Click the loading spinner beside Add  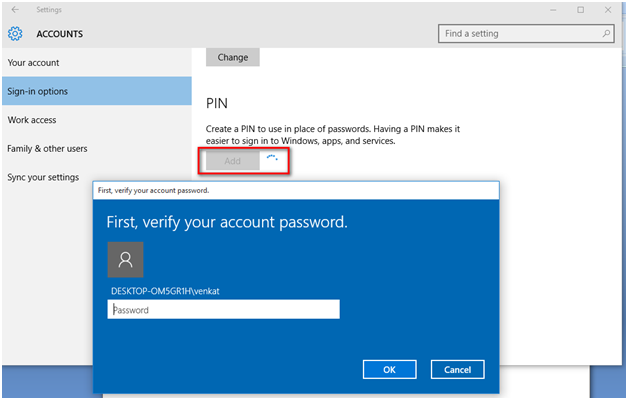click(x=272, y=159)
